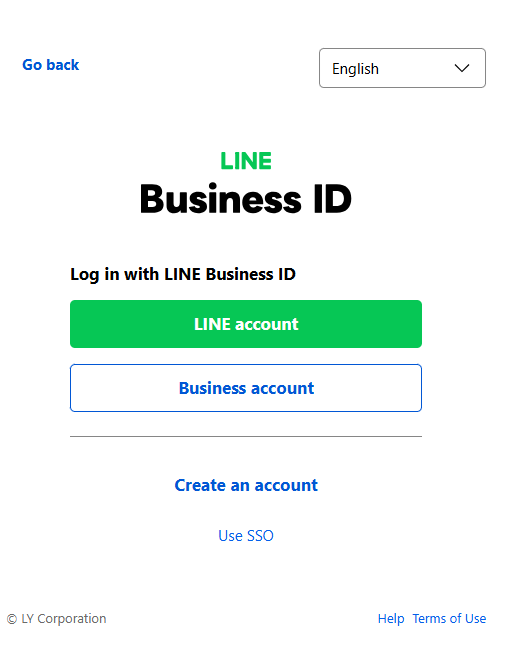
Task: Go back to the previous page
Action: point(51,65)
